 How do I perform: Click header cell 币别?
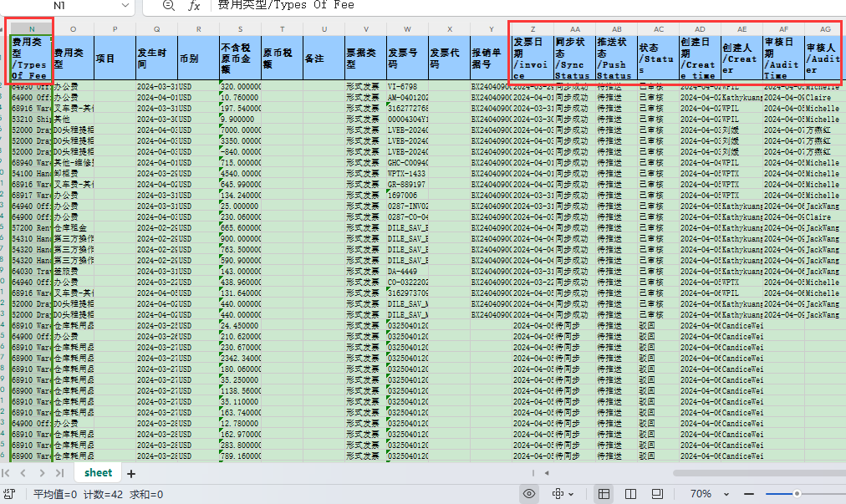click(199, 59)
